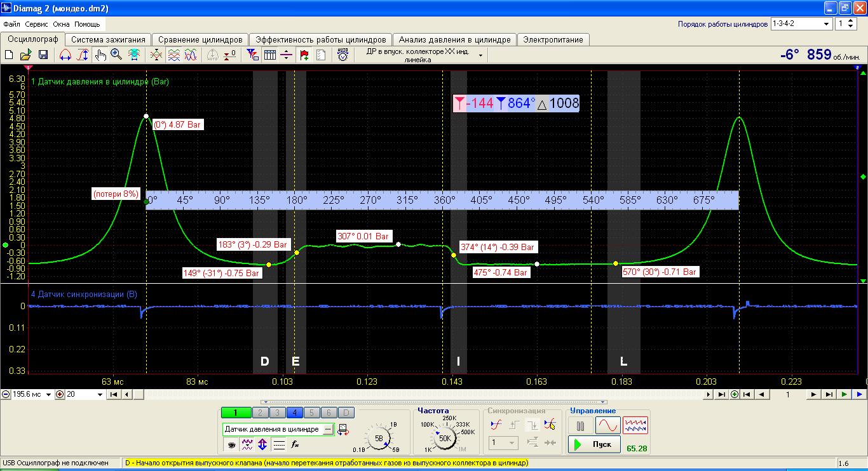
Task: Add a flag marker
Action: click(x=304, y=55)
